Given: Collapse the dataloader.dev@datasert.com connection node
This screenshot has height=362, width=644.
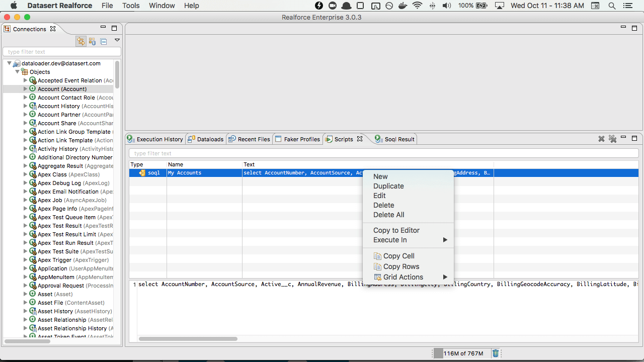Looking at the screenshot, I should 9,63.
